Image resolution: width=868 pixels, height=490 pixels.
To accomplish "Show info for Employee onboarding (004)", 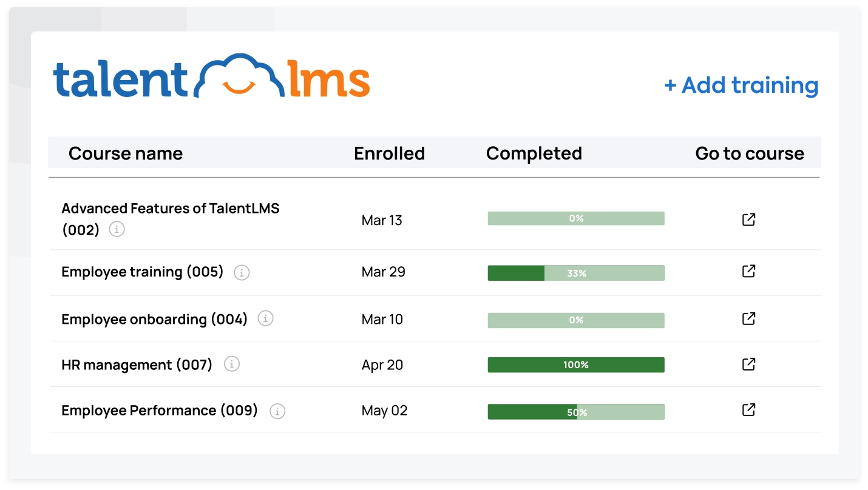I will [x=265, y=318].
